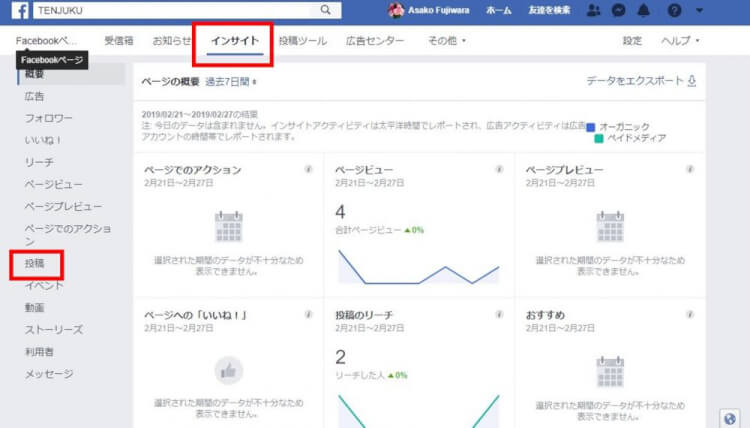Viewport: 750px width, 428px height.
Task: Select いいね！ in the sidebar
Action: 43,140
